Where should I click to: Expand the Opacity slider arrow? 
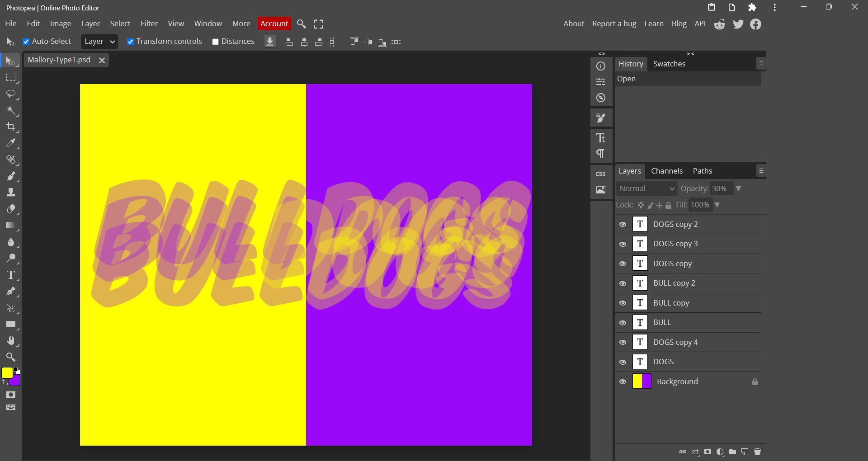[738, 188]
